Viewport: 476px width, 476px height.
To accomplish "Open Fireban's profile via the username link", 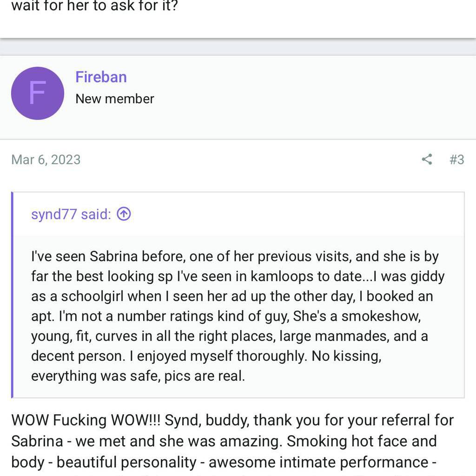I will [101, 77].
